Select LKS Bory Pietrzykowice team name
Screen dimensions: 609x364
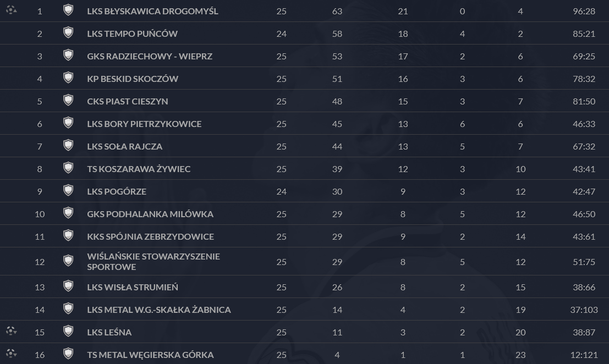(x=144, y=124)
